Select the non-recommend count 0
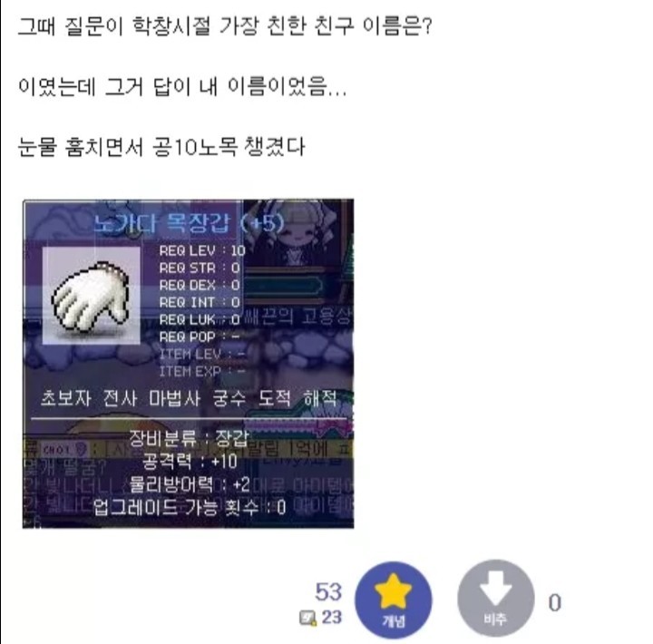The image size is (653, 644). 555,603
